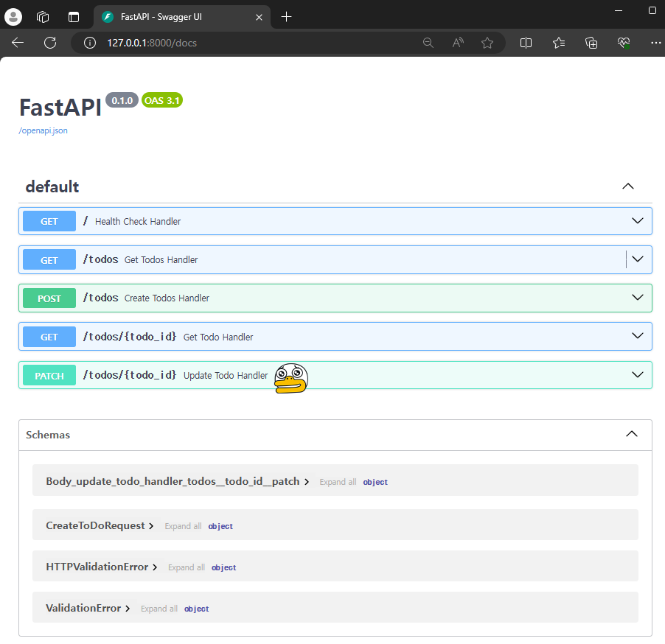Click the Schemas heading text
The image size is (665, 644).
click(x=48, y=435)
